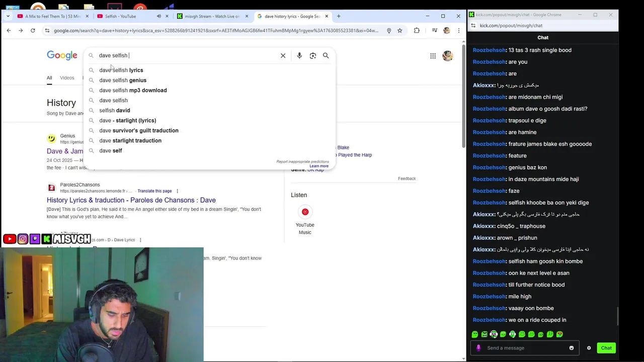Click Report inappropriate predictions link

302,161
